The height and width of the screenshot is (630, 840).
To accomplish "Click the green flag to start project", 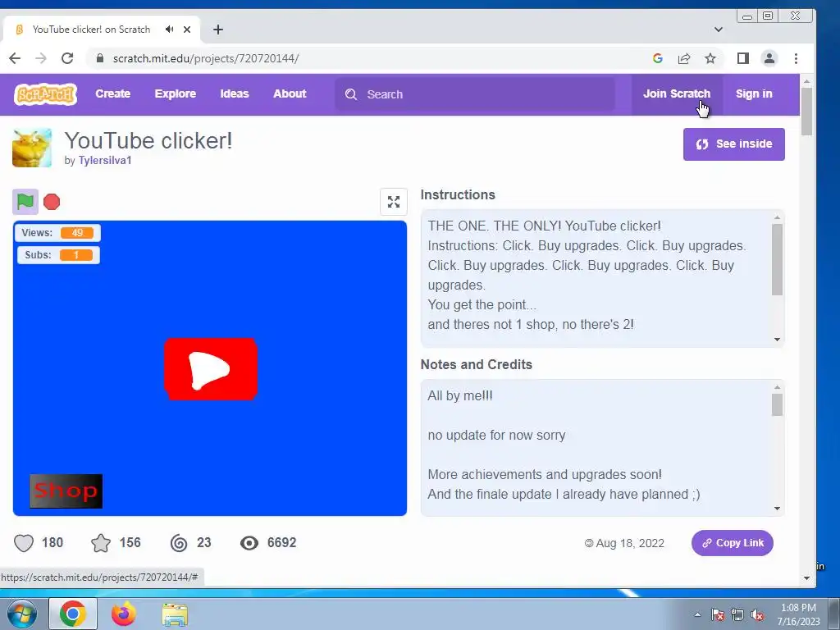I will 25,202.
